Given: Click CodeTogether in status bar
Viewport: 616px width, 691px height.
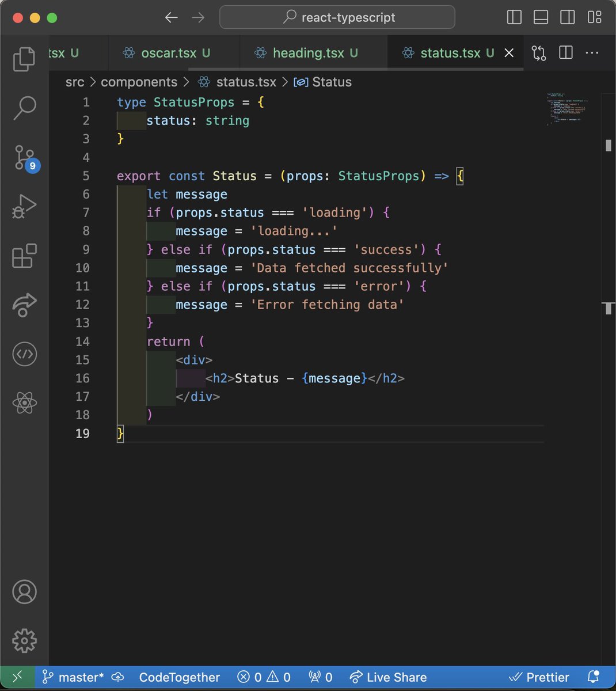Looking at the screenshot, I should coord(179,677).
